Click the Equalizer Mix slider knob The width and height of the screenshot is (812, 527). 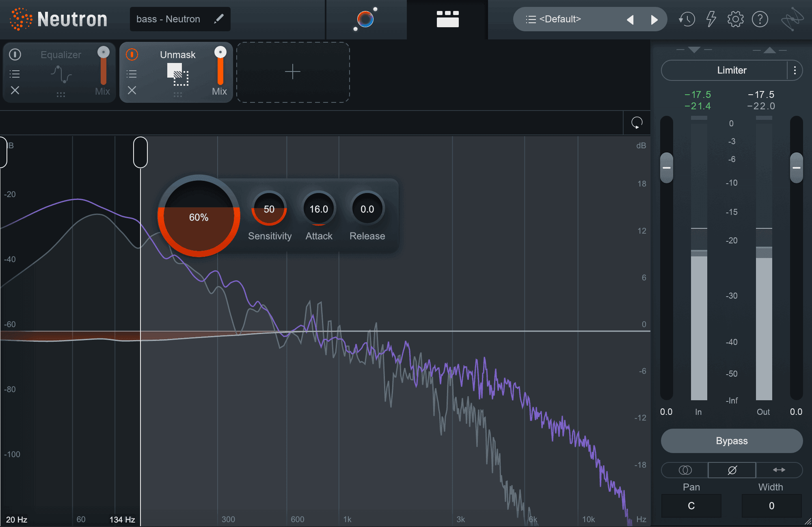[104, 52]
